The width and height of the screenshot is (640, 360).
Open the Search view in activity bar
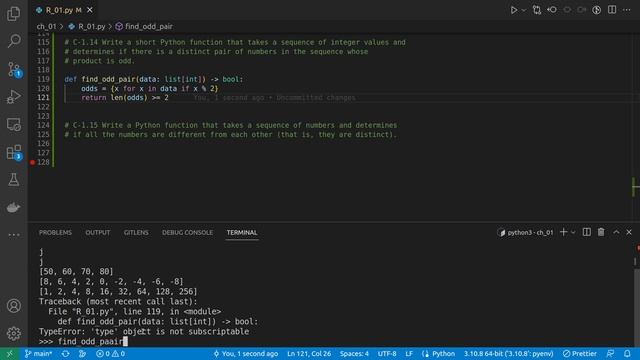[x=13, y=41]
